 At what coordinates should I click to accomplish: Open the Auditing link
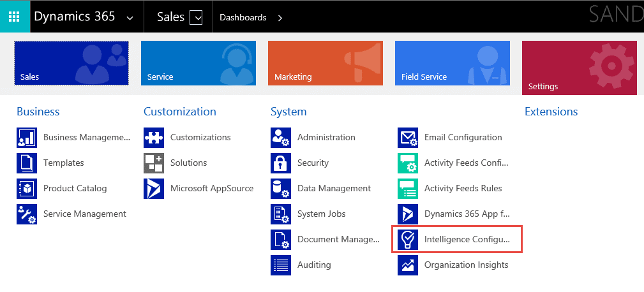(314, 265)
